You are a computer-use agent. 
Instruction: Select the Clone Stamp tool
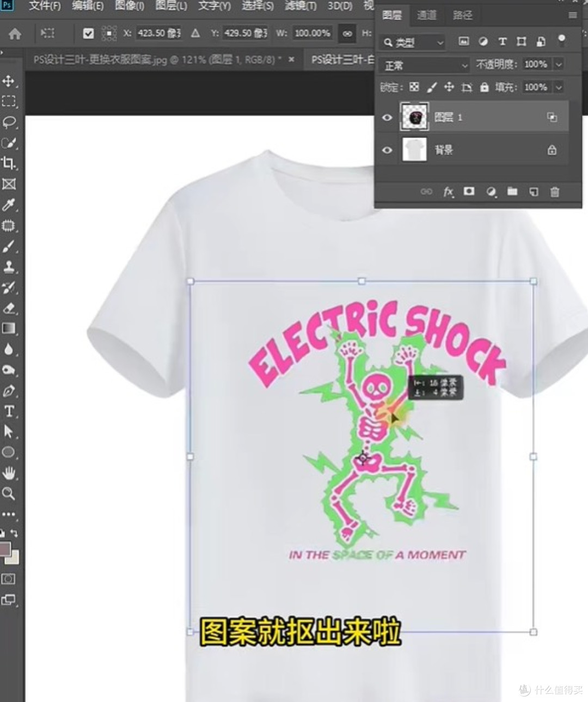(8, 267)
